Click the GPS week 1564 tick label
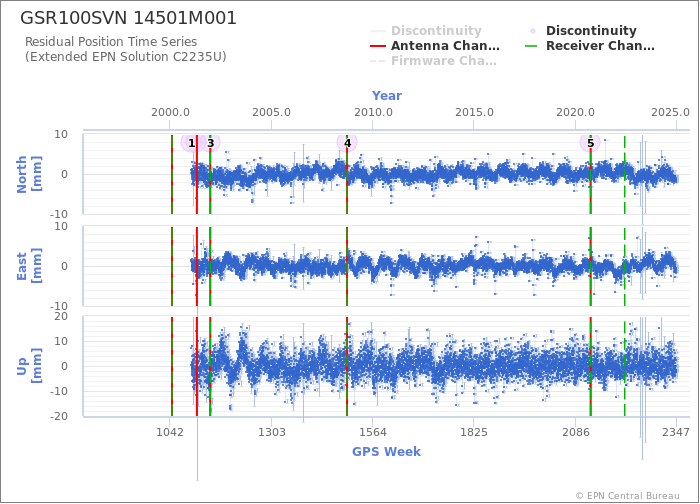Image resolution: width=700 pixels, height=504 pixels. pos(373,433)
